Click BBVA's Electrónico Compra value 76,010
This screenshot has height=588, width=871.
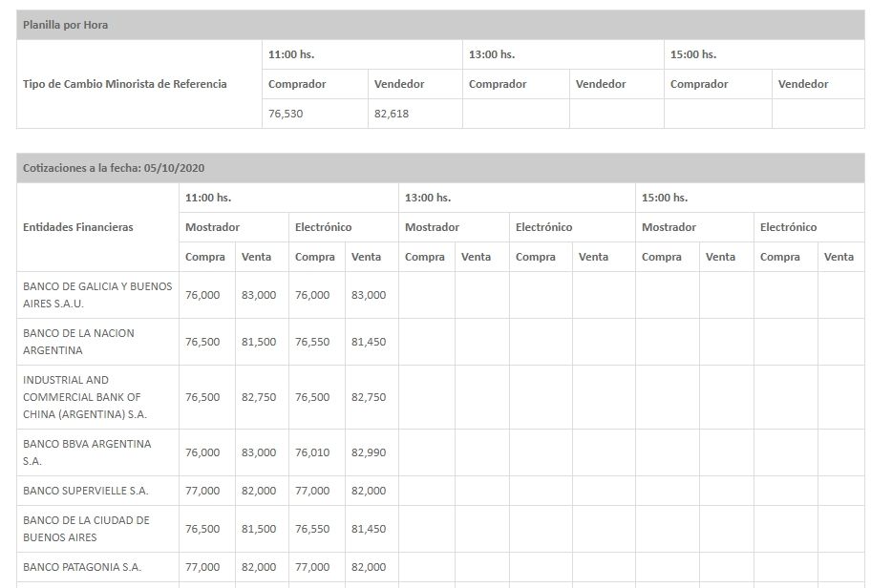[x=314, y=452]
